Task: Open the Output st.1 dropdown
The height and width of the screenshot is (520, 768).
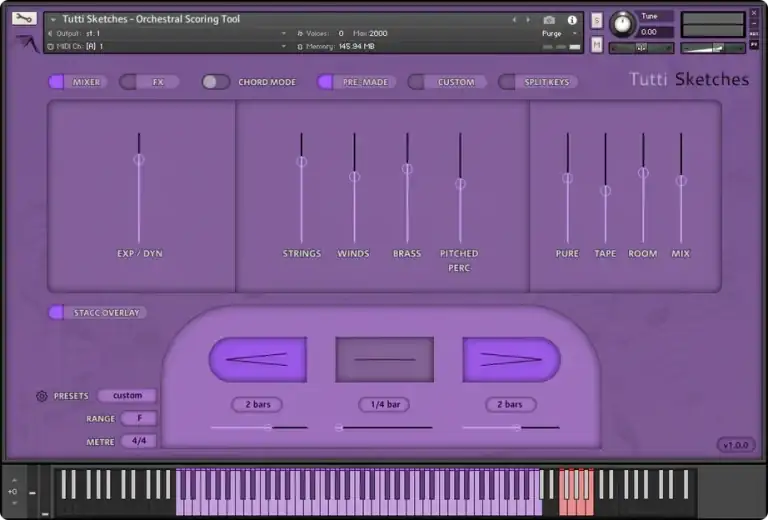Action: pyautogui.click(x=167, y=33)
